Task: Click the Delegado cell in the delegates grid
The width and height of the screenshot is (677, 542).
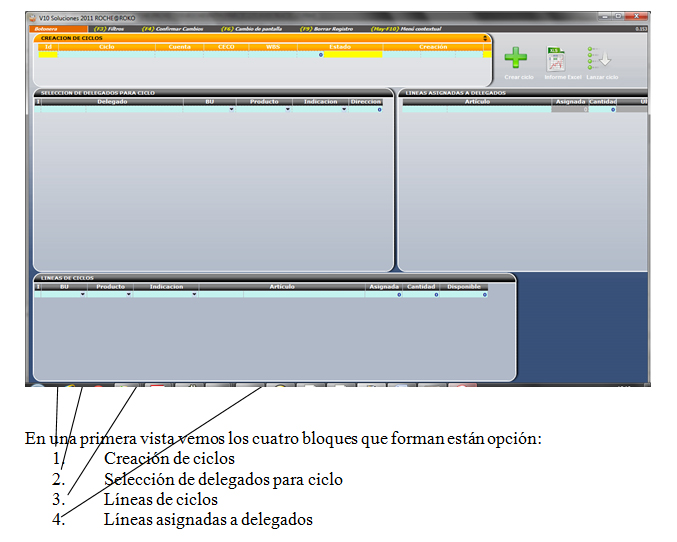Action: [112, 109]
